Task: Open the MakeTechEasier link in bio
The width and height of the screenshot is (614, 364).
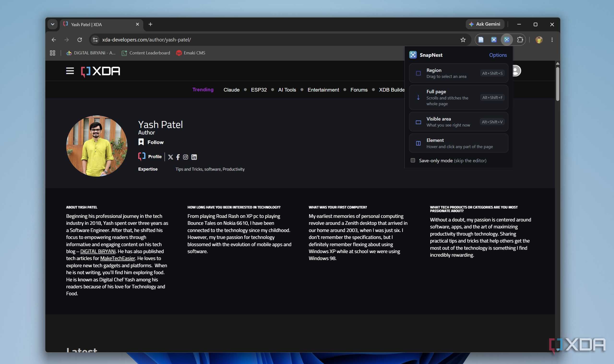Action: click(x=118, y=258)
